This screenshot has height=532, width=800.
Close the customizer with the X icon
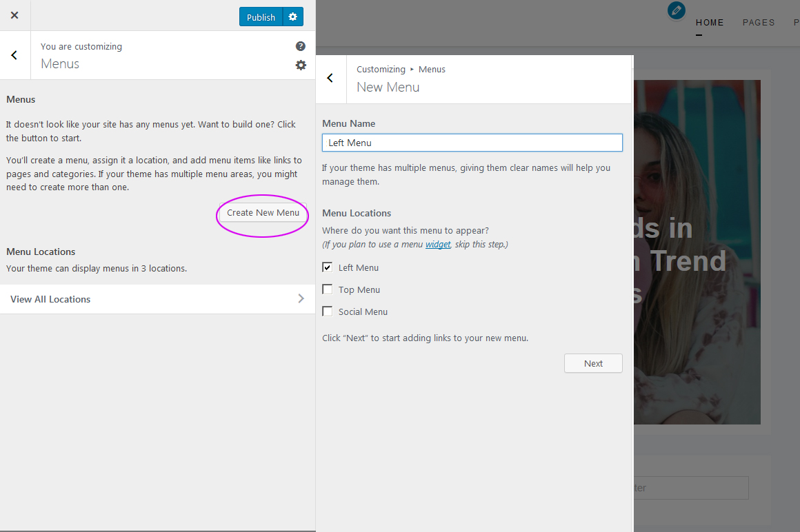point(14,15)
